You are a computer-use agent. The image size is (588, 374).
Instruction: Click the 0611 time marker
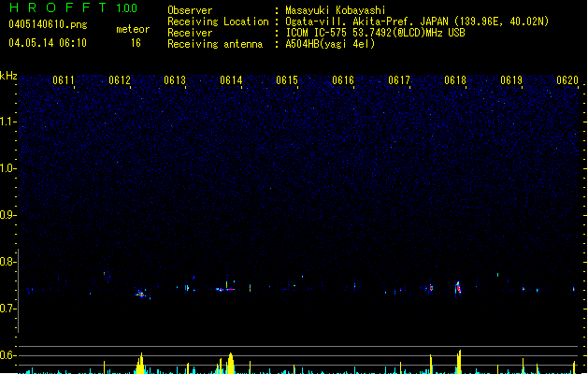pyautogui.click(x=64, y=80)
